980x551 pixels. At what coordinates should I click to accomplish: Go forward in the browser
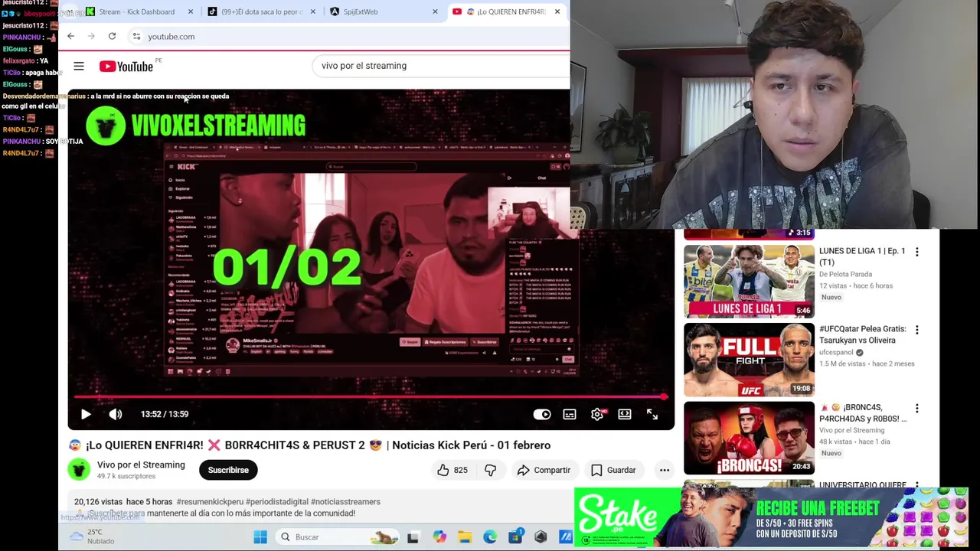click(91, 36)
